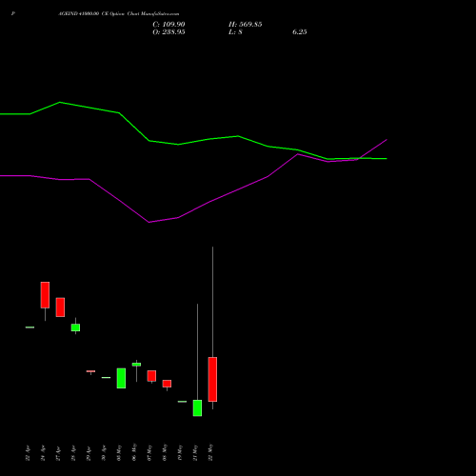Click the 07 May date label
The height and width of the screenshot is (476, 476).
[149, 453]
